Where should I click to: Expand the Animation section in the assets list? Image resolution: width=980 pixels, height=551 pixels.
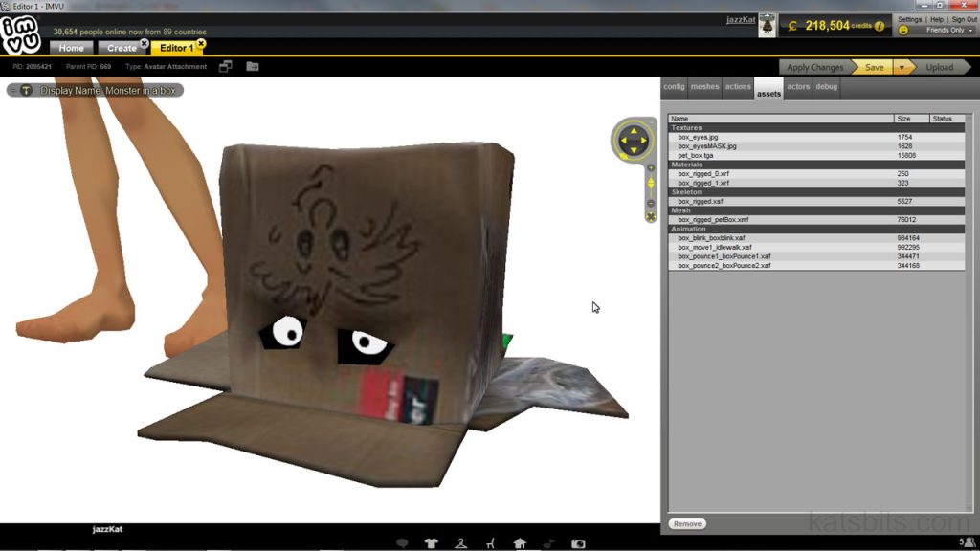[687, 229]
